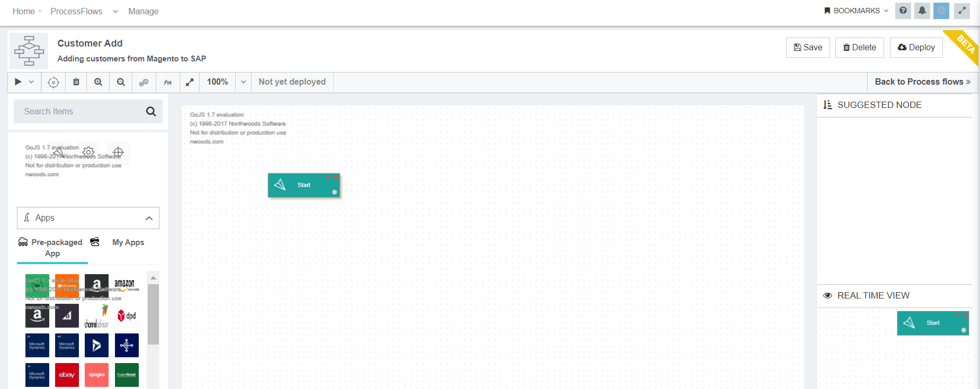980x389 pixels.
Task: Click the trash icon in the toolbar
Action: 76,82
